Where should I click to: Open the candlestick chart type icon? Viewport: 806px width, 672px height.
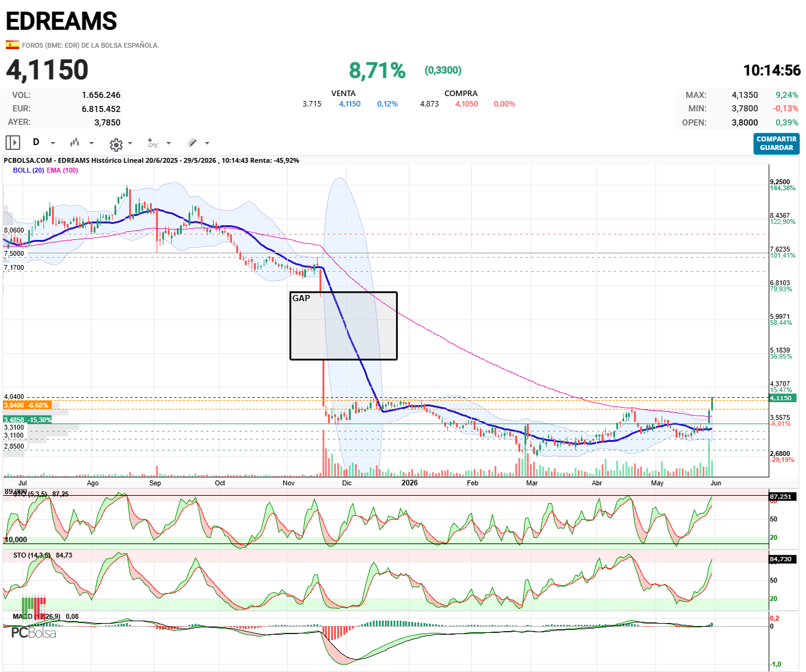(75, 143)
